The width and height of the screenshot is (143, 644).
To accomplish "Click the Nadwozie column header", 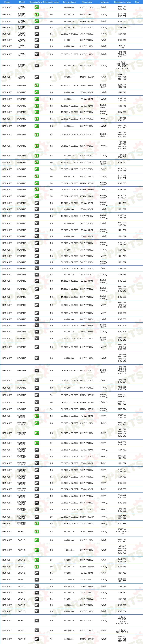I will pyautogui.click(x=104, y=2).
